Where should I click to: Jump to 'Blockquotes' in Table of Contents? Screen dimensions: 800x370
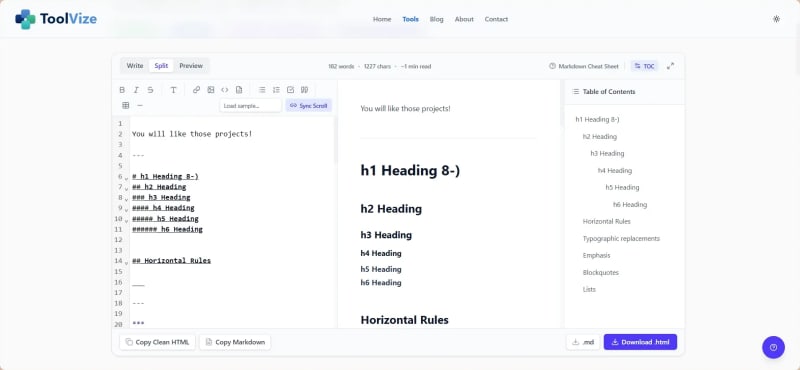[x=601, y=273]
